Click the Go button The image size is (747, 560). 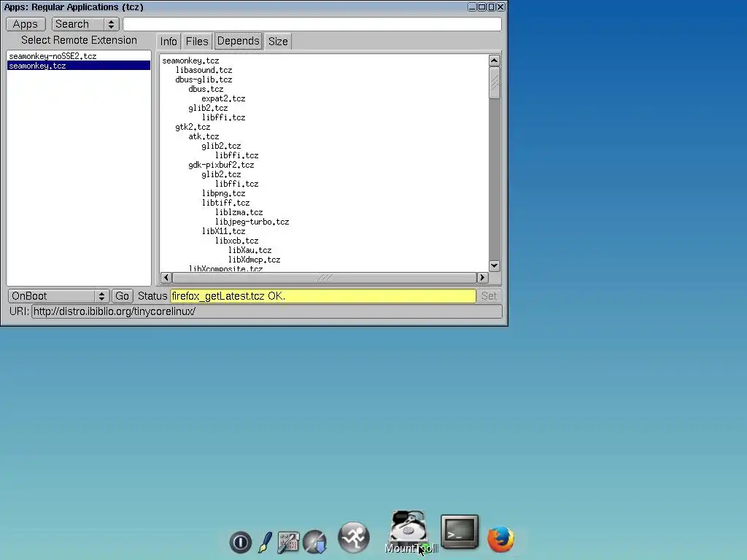tap(122, 296)
